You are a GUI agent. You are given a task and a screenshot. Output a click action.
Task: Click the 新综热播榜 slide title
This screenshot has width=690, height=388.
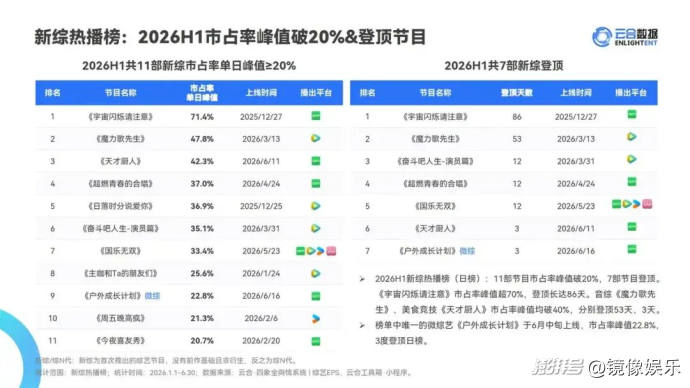[x=78, y=37]
